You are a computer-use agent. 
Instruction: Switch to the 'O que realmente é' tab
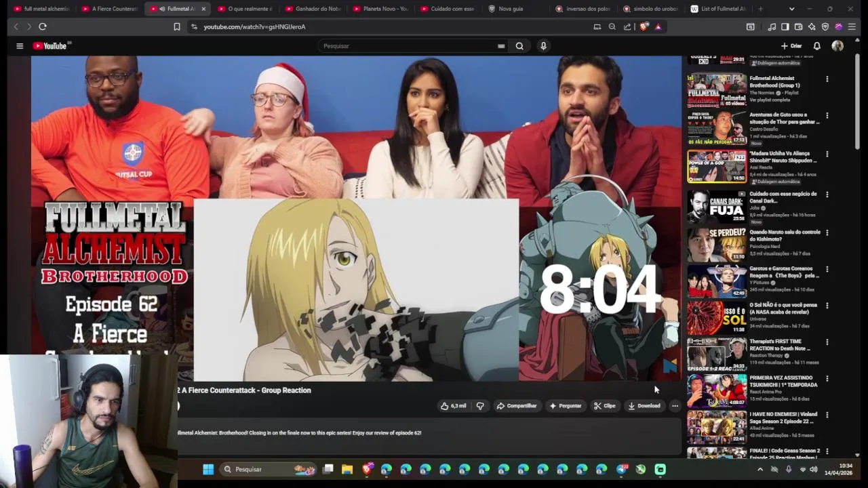[245, 9]
